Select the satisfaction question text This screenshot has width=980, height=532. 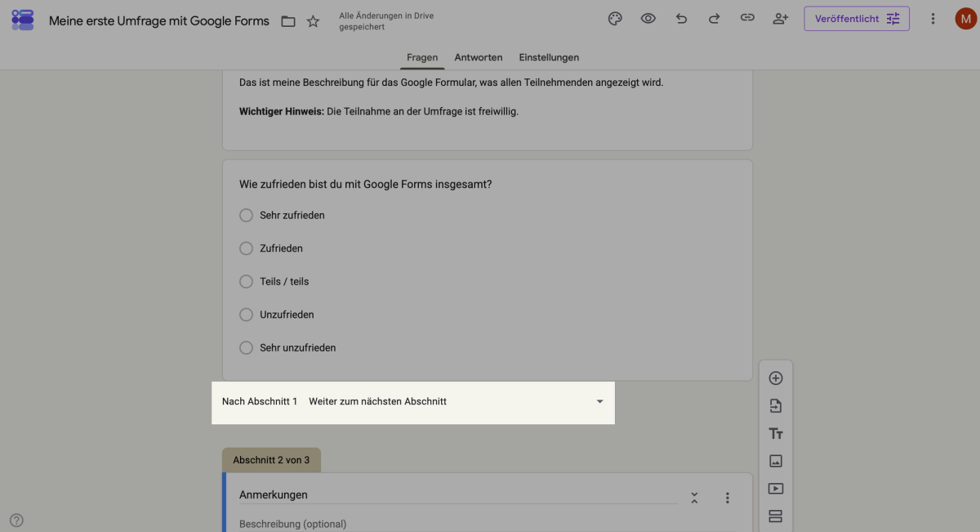[x=366, y=184]
